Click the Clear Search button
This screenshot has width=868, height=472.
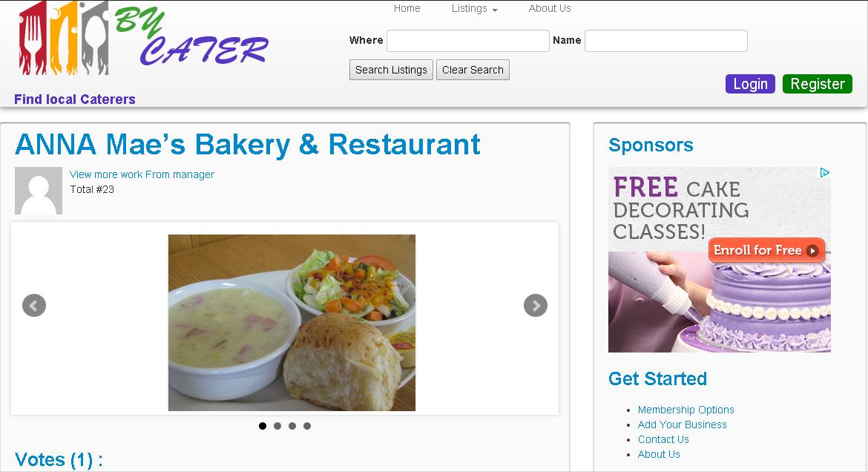tap(473, 70)
